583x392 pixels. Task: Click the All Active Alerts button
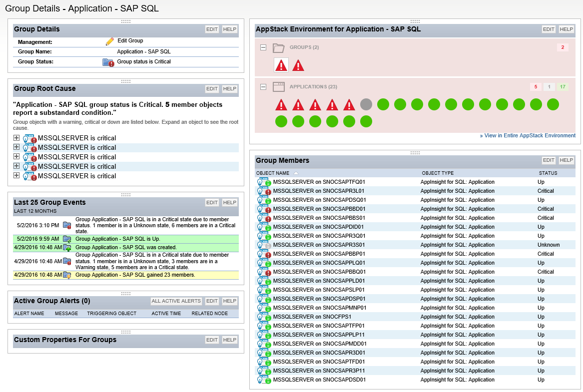[176, 301]
